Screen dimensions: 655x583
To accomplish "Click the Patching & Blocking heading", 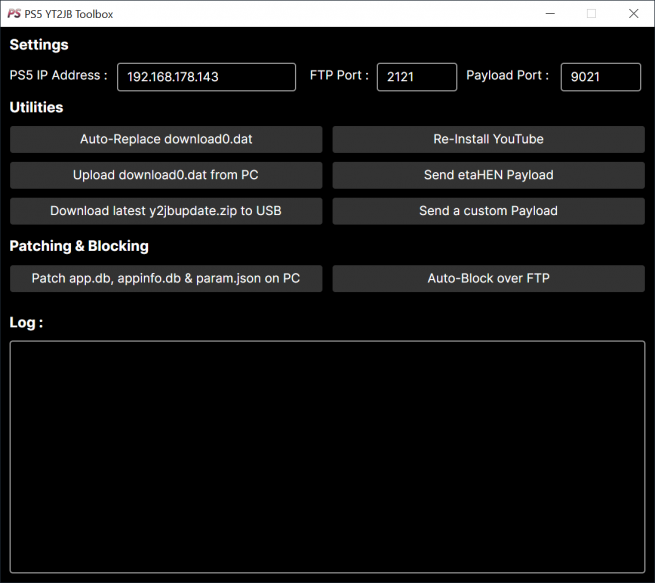I will 79,246.
